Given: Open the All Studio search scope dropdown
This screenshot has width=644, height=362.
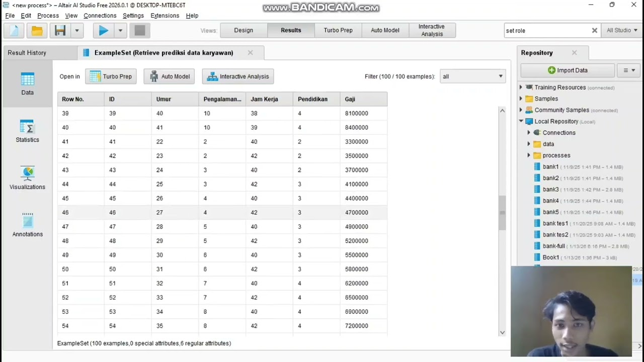Looking at the screenshot, I should tap(622, 31).
